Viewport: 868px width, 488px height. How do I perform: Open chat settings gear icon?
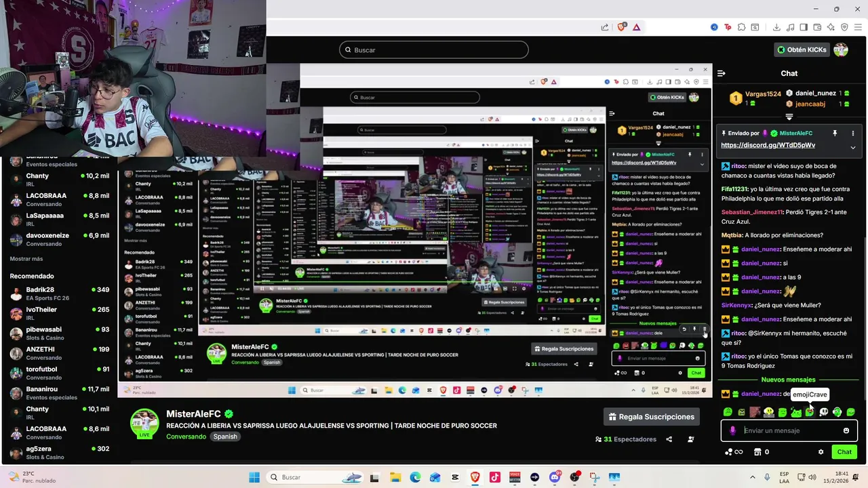(821, 452)
